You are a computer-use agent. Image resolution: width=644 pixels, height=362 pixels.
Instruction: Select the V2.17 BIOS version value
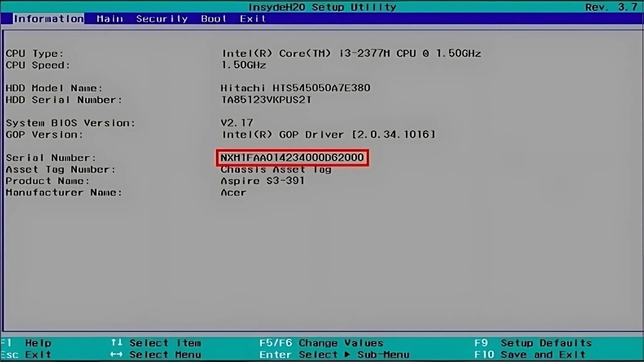pyautogui.click(x=237, y=123)
